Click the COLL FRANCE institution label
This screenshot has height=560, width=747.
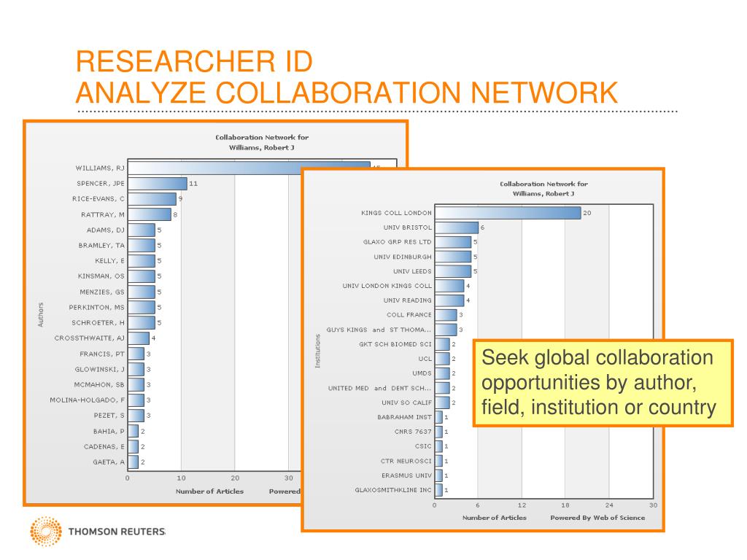point(409,315)
